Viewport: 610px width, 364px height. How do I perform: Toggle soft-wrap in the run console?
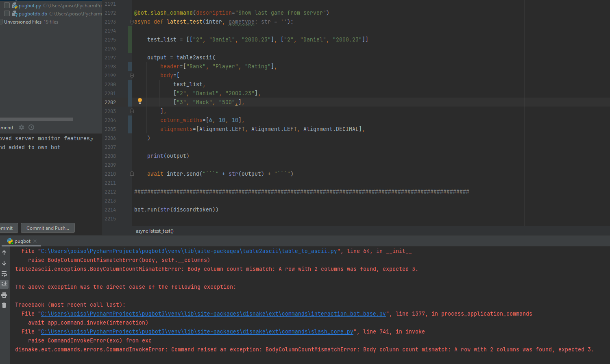(x=4, y=274)
